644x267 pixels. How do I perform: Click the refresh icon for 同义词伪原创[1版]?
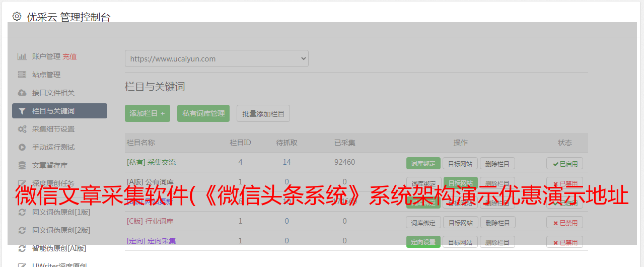(x=22, y=212)
